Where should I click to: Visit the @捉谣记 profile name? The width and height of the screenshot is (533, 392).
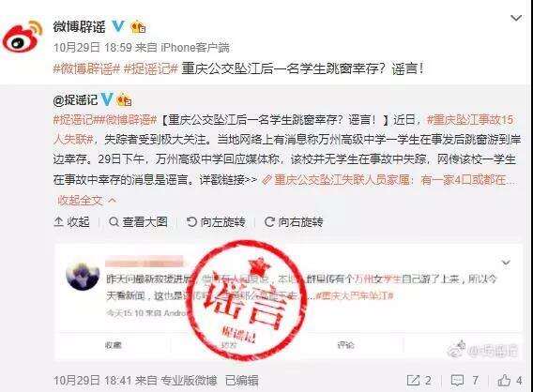point(75,99)
